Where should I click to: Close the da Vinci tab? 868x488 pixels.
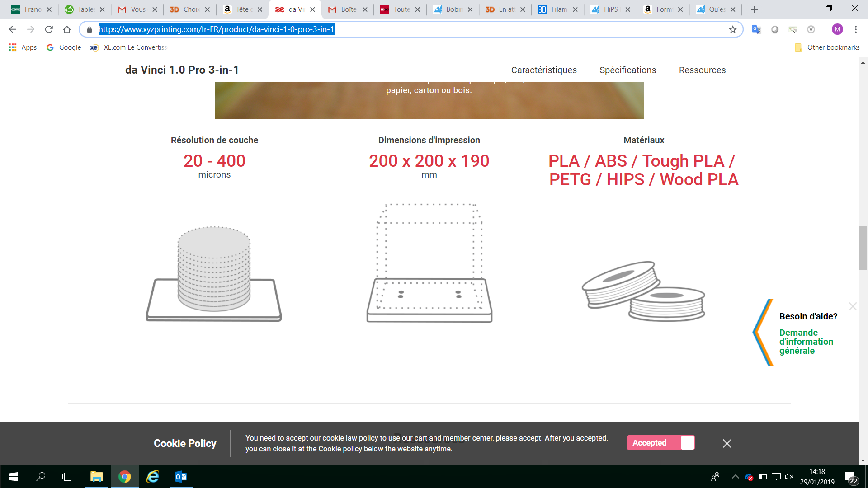tap(312, 9)
